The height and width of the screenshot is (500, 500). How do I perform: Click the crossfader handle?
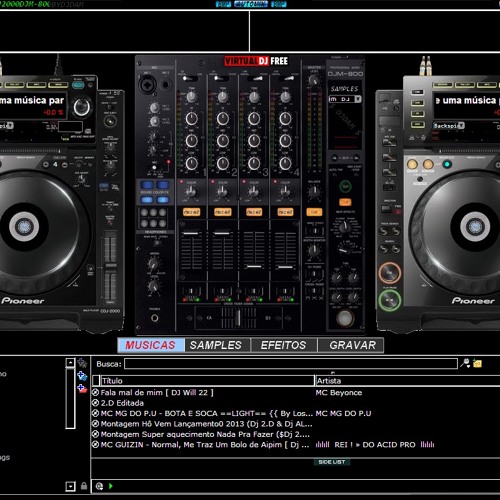coord(238,318)
